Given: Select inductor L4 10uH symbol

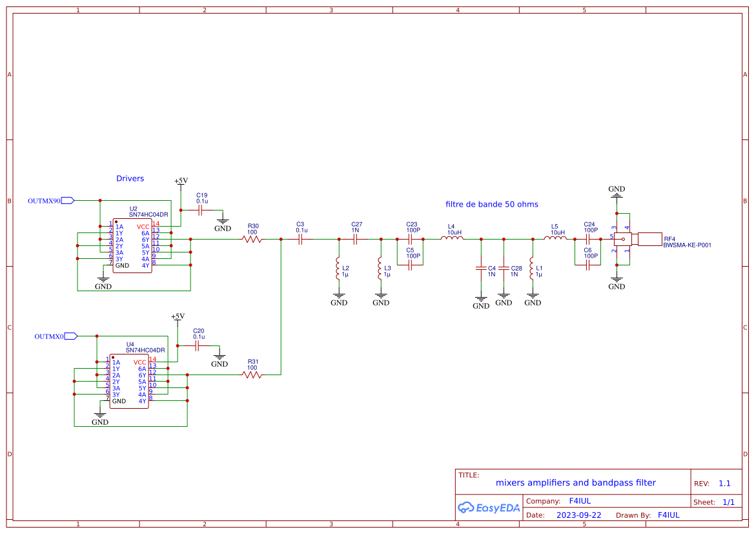Looking at the screenshot, I should [452, 238].
